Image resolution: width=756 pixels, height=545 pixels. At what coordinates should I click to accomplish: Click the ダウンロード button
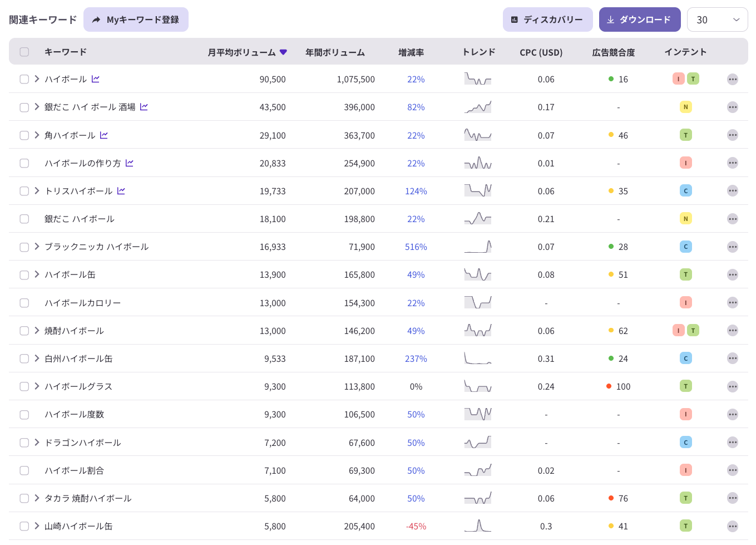coord(640,19)
